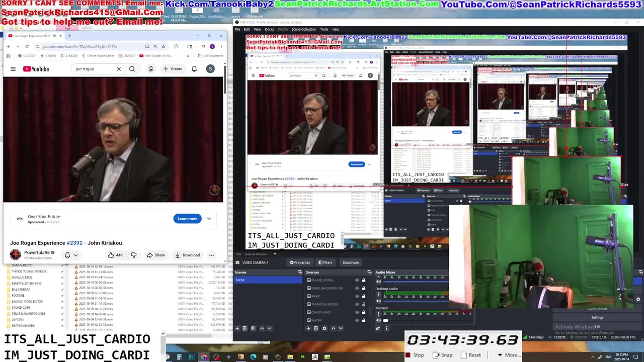This screenshot has width=644, height=362.
Task: Mute Mic/Aux speaker icon
Action: click(378, 320)
